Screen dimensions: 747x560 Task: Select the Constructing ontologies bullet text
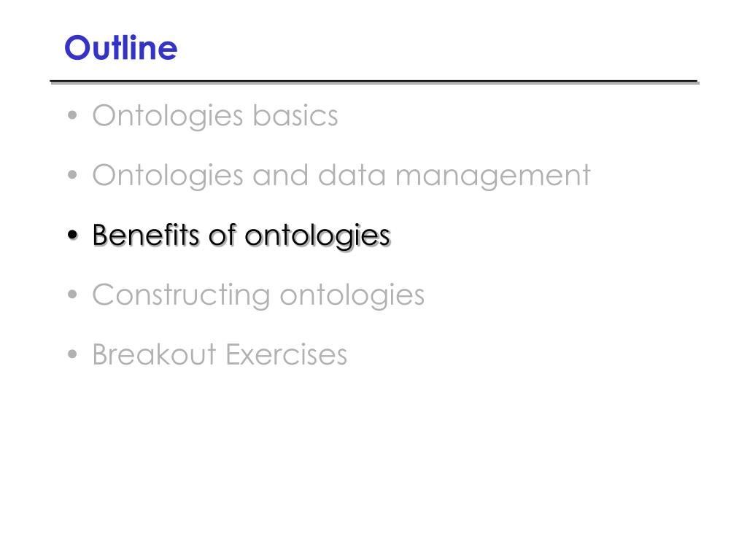coord(258,296)
